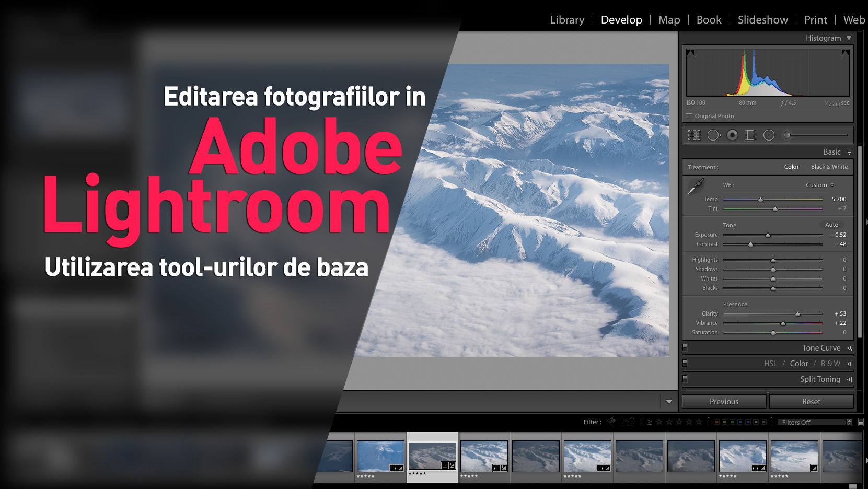Select Black & White treatment

(x=829, y=167)
